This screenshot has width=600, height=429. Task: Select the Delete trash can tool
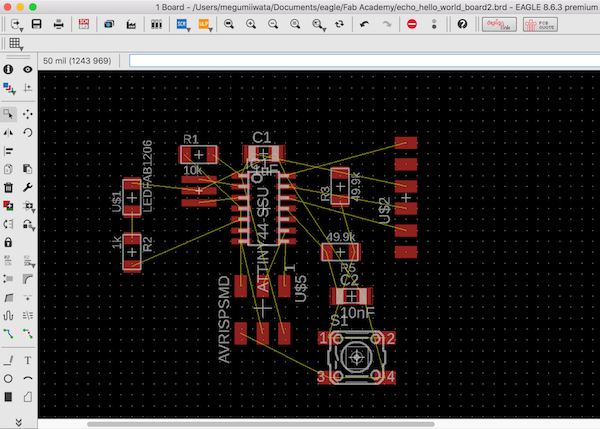pyautogui.click(x=8, y=188)
